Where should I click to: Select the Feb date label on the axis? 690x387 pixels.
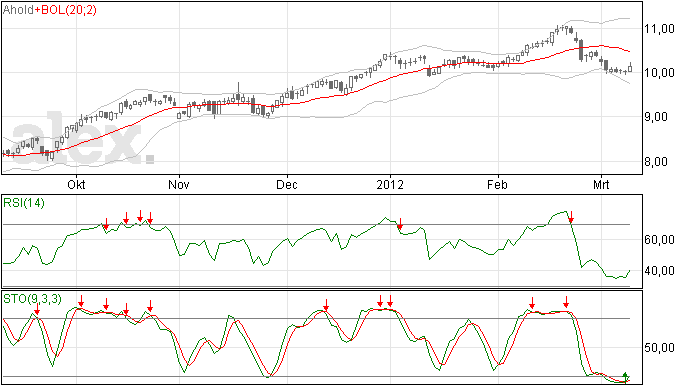pyautogui.click(x=497, y=185)
